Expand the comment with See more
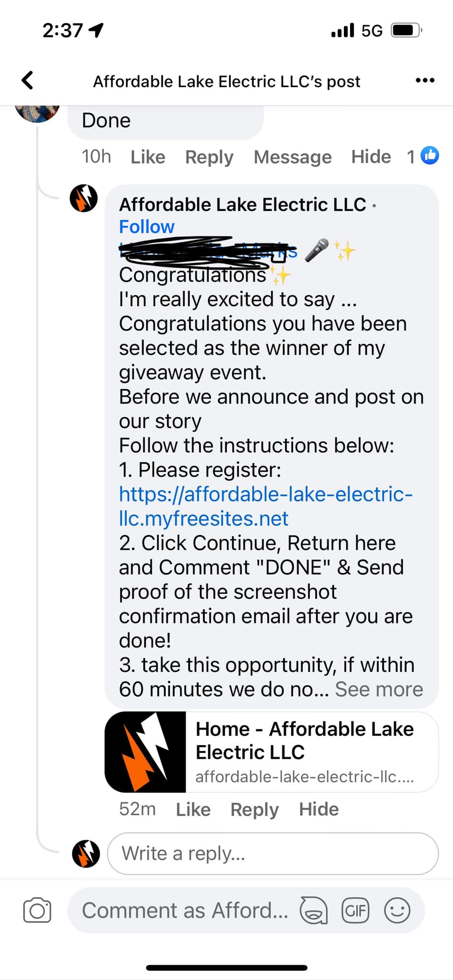Screen dimensions: 453x980 coord(379,689)
